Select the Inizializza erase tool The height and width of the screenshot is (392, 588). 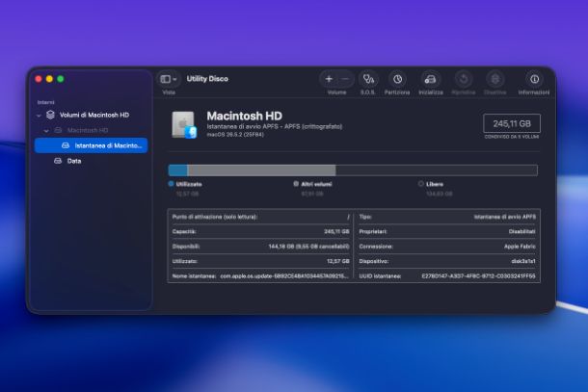[431, 79]
